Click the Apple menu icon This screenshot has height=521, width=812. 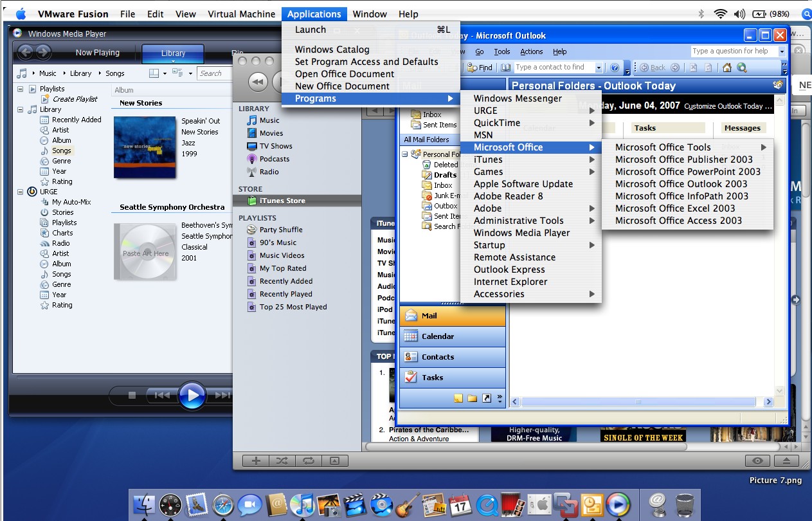point(20,14)
